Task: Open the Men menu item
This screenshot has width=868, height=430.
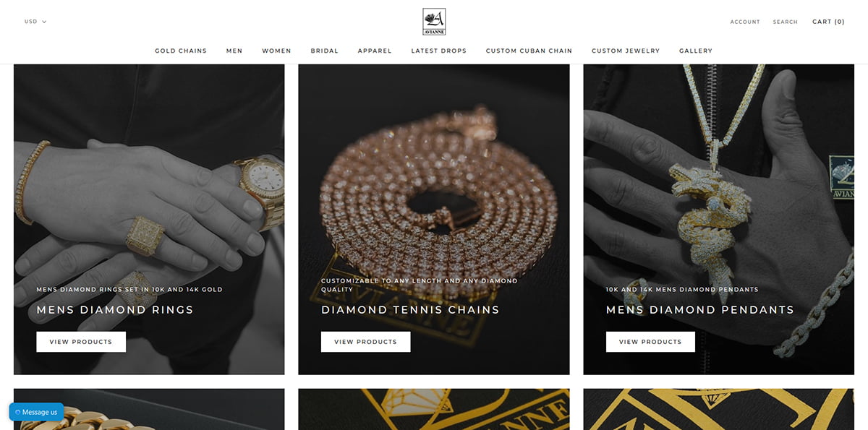Action: 234,51
